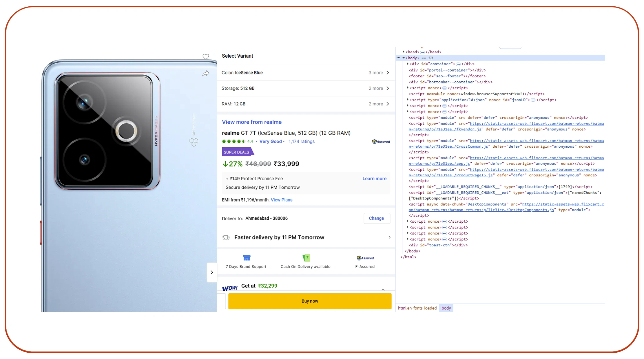644x359 pixels.
Task: Open the fkvendor.js script source link
Action: [x=506, y=127]
